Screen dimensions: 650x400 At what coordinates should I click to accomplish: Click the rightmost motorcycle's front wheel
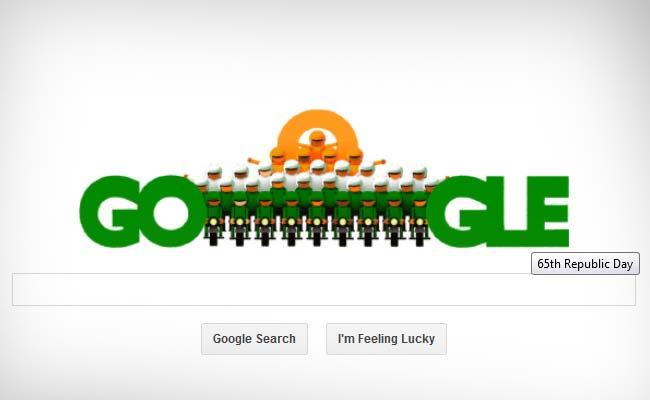click(420, 238)
